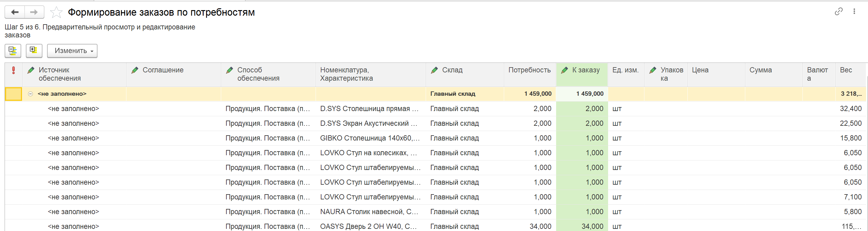Click the back navigation arrow
Image resolution: width=868 pixels, height=231 pixels.
pos(14,13)
